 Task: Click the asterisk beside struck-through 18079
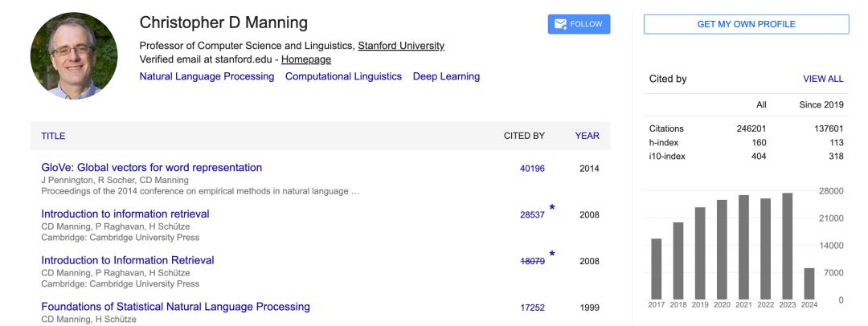552,255
